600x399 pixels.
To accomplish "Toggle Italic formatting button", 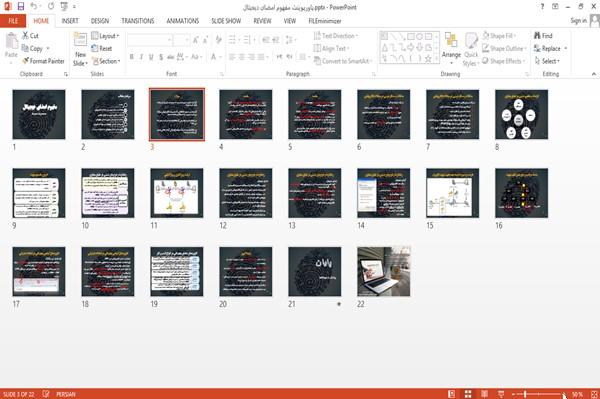I will coord(141,57).
